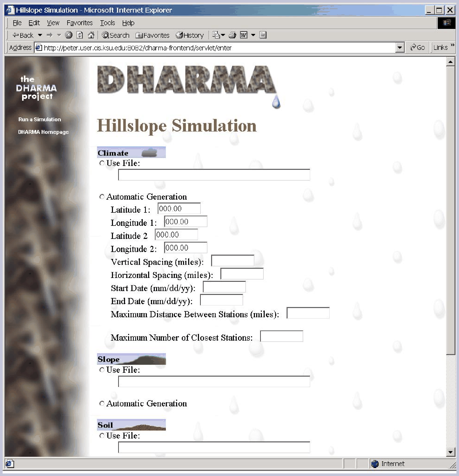459x476 pixels.
Task: Expand the Links toolbar chevron
Action: [452, 45]
